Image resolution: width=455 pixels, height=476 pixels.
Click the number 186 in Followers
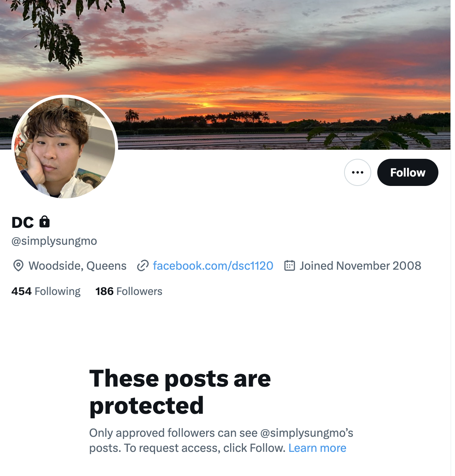(x=105, y=291)
